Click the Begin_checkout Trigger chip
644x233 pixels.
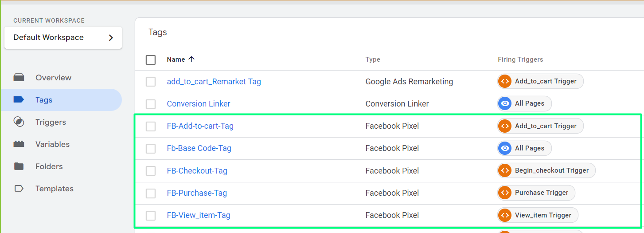coord(546,170)
